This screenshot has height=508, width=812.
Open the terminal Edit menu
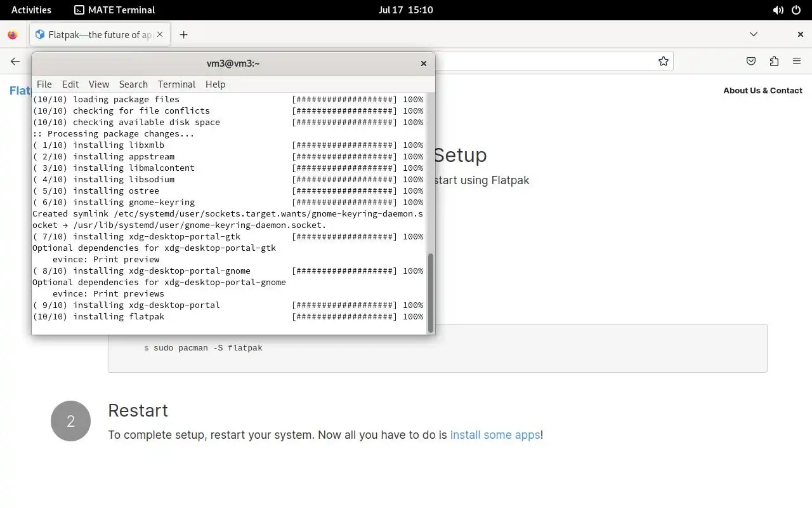70,84
